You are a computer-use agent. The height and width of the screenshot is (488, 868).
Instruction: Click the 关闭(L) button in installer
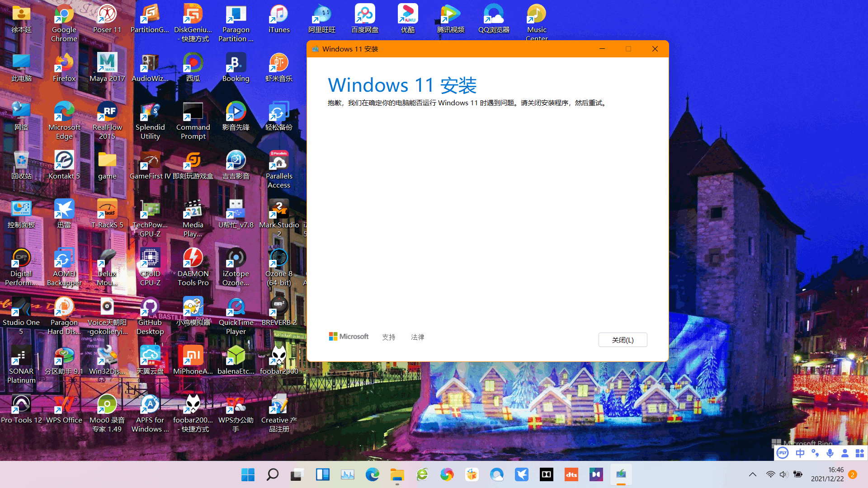point(623,340)
